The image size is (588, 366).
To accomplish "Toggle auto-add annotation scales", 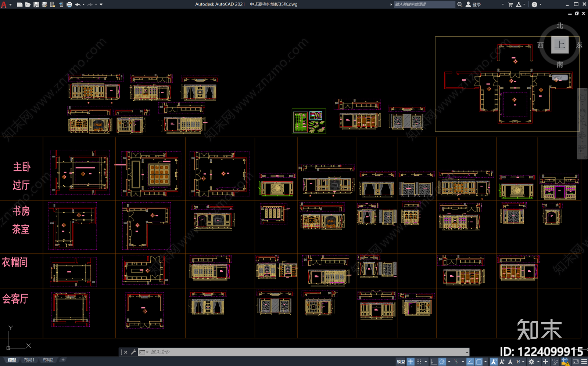I will pyautogui.click(x=502, y=362).
